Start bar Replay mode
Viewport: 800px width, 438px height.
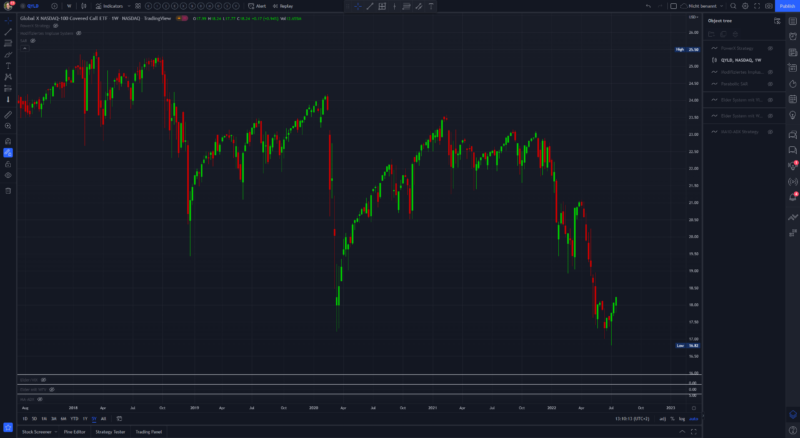pos(284,6)
